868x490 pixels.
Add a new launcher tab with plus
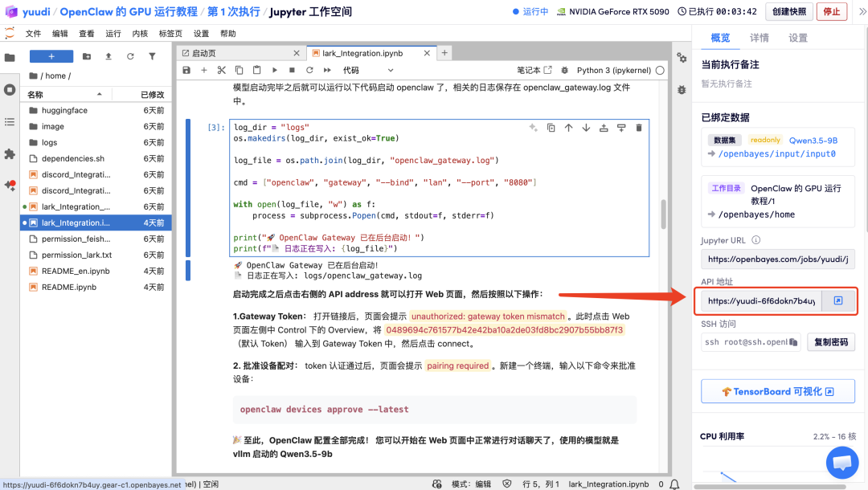pos(444,53)
